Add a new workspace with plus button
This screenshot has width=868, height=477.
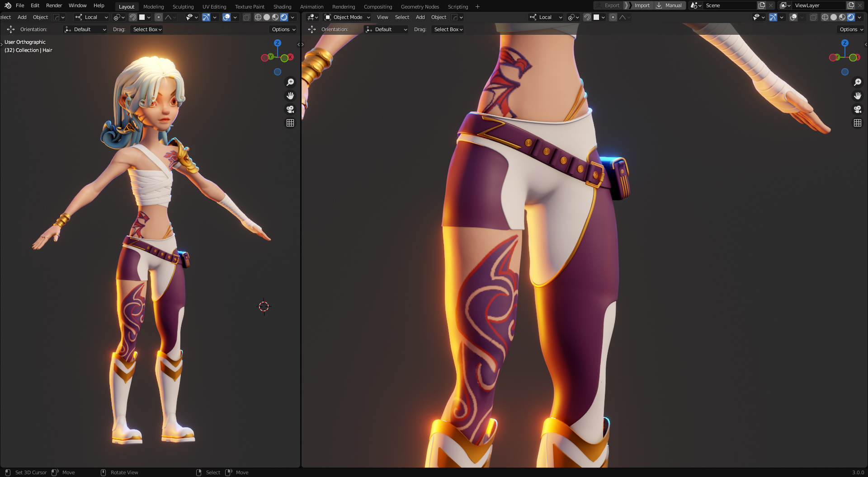[x=477, y=7]
